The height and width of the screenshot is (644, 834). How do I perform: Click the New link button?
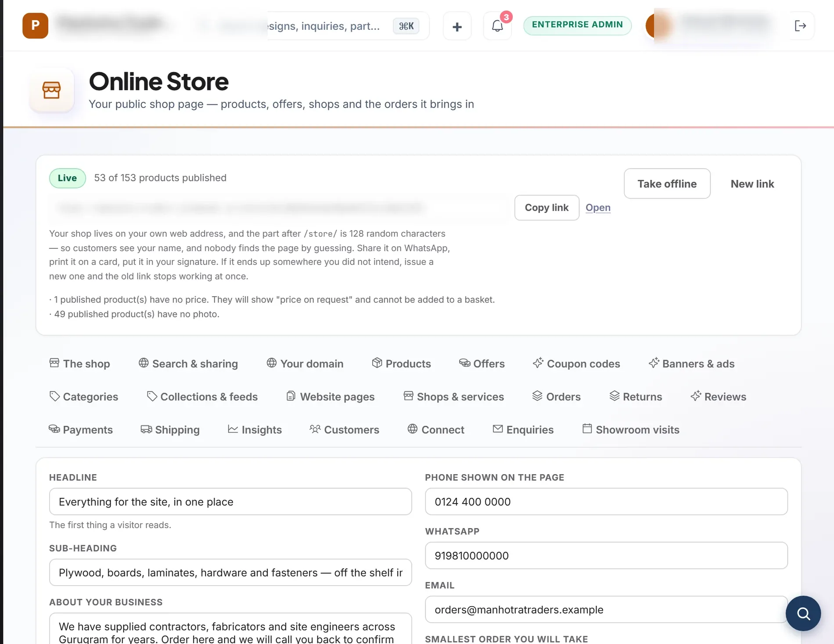(x=752, y=183)
